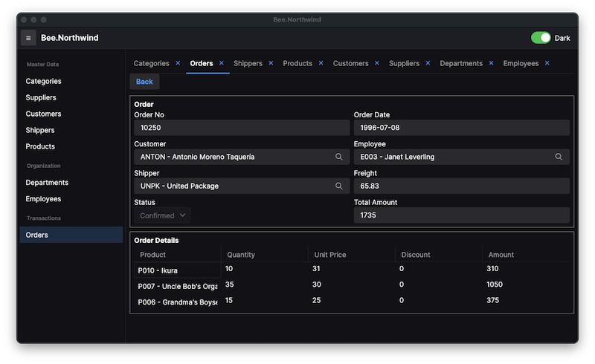Click the Order Date field 1996-07-08

[461, 128]
